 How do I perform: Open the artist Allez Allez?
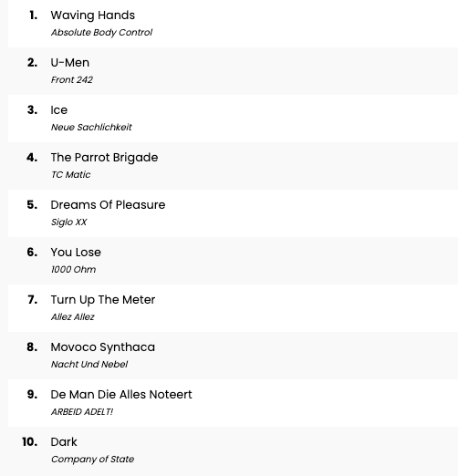(72, 316)
